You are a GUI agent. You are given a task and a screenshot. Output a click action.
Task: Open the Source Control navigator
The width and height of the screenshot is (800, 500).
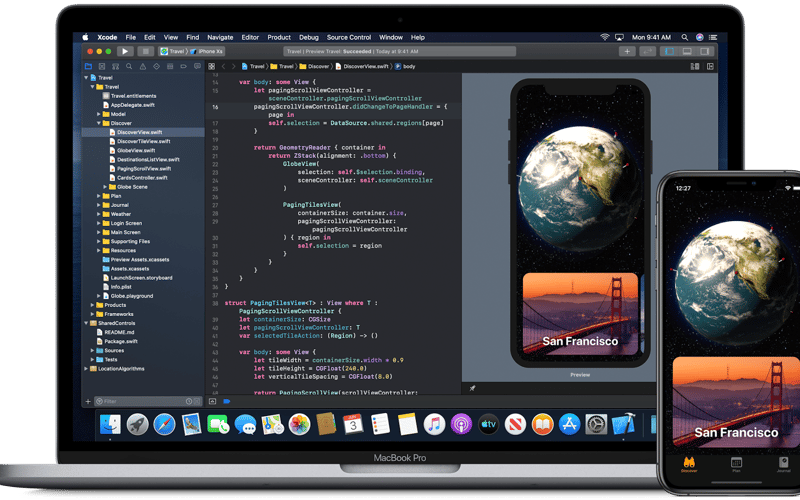coord(102,66)
